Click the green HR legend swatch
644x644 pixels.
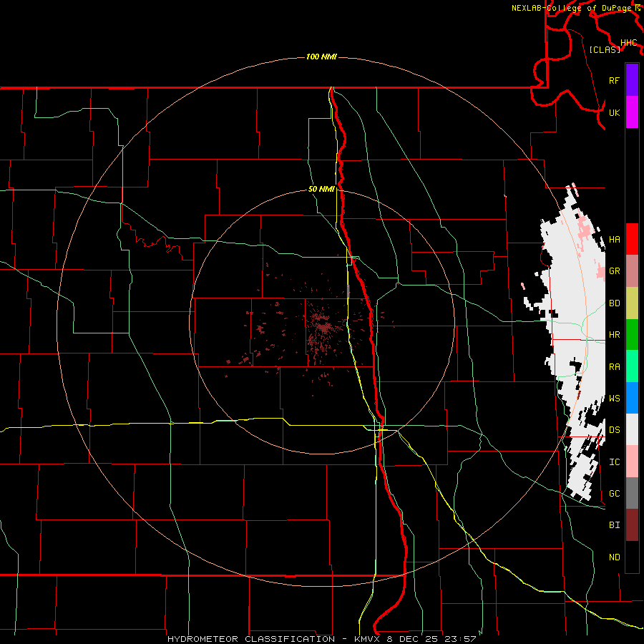(x=632, y=334)
